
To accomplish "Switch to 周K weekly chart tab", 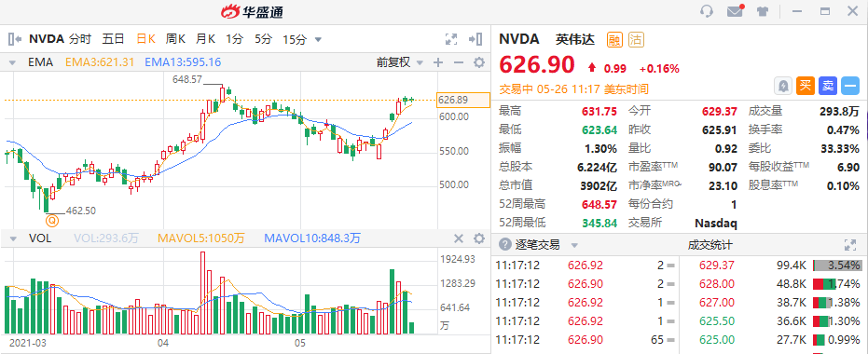I will point(175,39).
